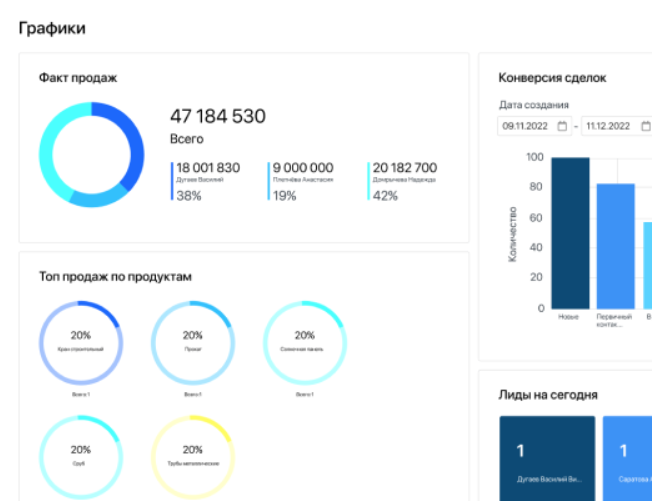Open the bottom-left cyan product ring

[x=81, y=457]
